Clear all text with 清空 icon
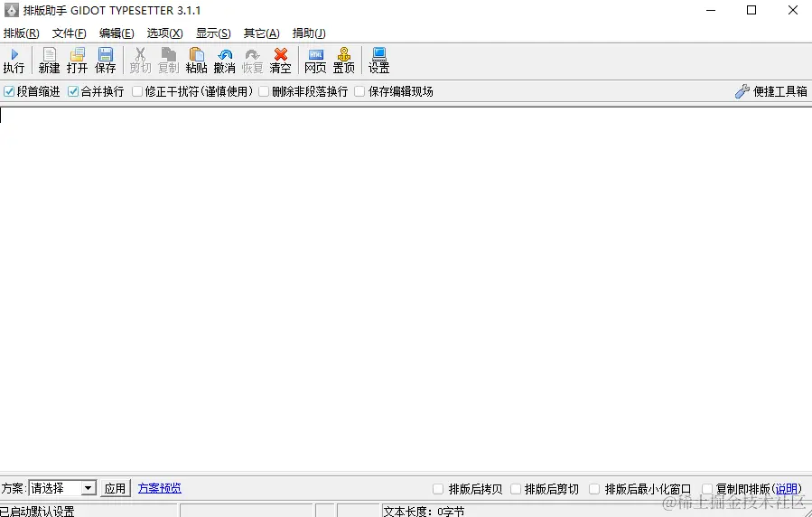The image size is (812, 517). 280,61
